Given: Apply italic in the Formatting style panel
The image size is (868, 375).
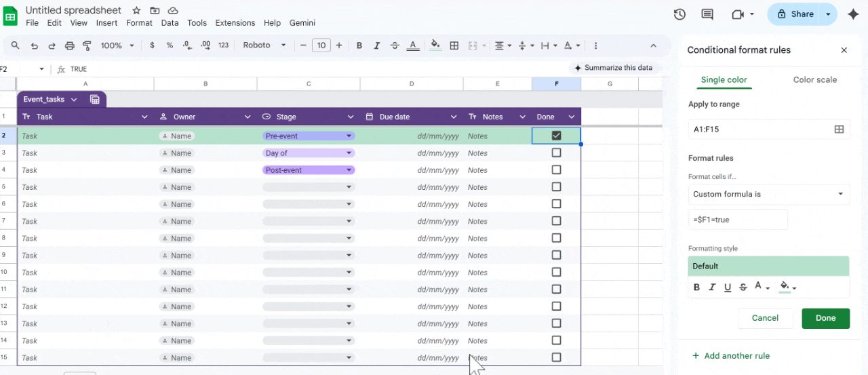Looking at the screenshot, I should pos(712,288).
